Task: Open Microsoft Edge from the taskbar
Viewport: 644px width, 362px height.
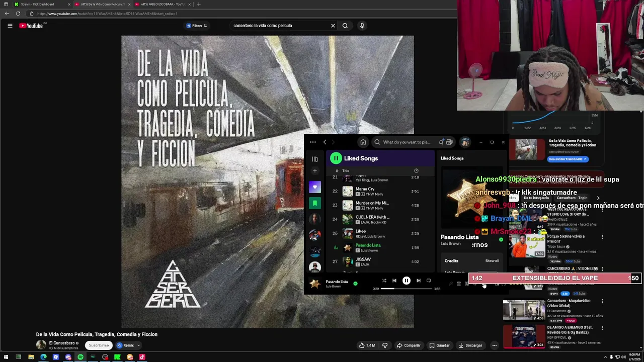Action: 43,357
